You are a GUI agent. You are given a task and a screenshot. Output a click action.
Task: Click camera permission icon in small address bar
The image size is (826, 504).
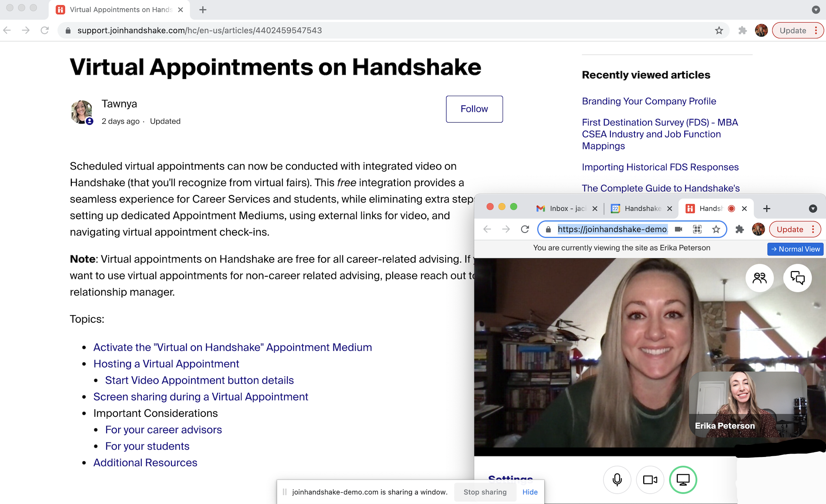tap(678, 229)
